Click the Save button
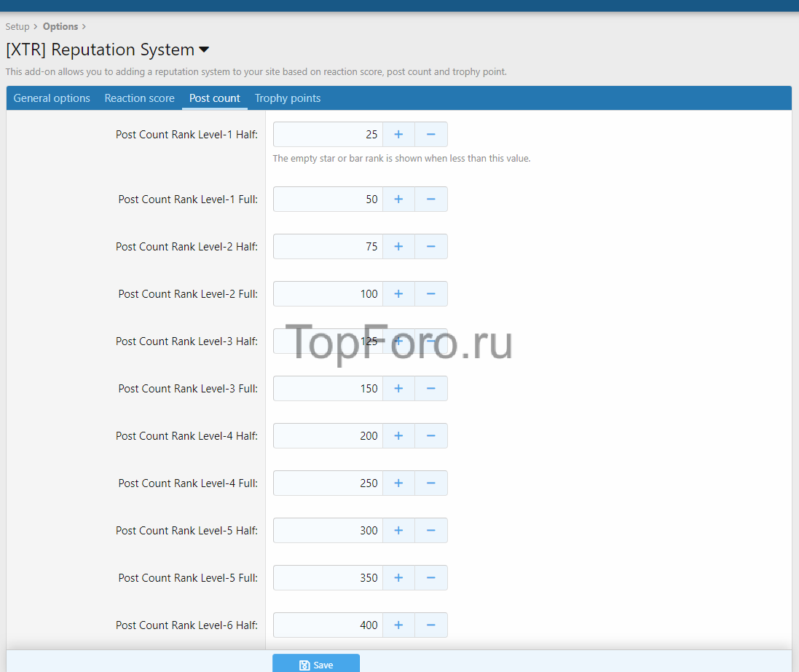The height and width of the screenshot is (672, 799). (x=316, y=664)
